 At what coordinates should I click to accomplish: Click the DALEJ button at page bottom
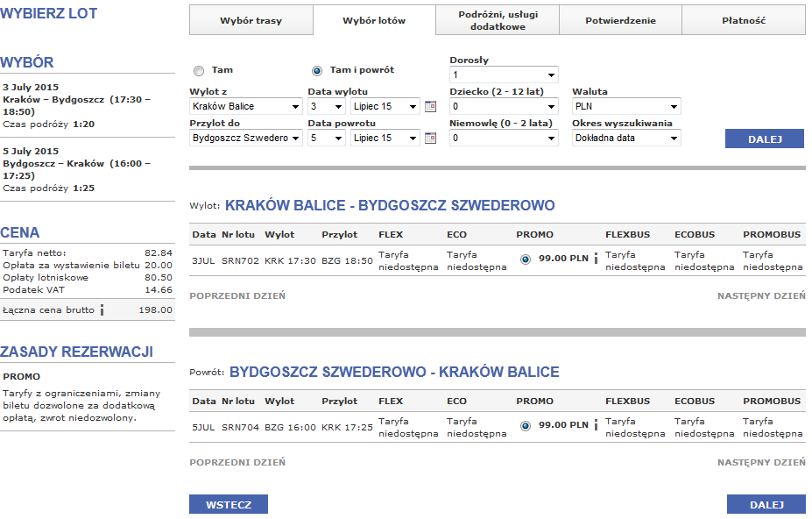[x=766, y=504]
